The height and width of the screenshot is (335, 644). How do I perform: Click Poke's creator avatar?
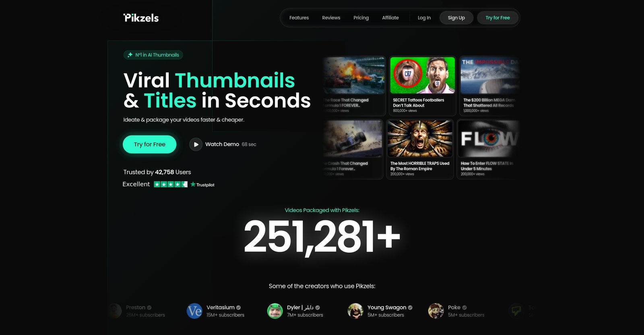436,311
